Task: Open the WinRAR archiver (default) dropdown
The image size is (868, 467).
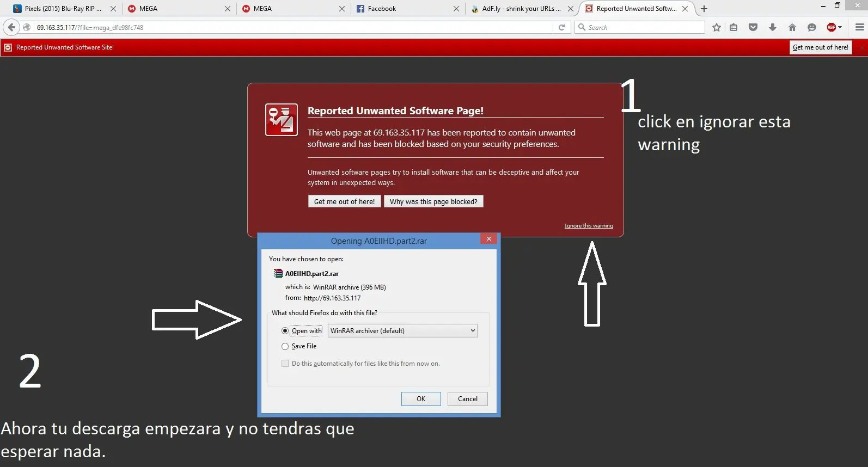Action: [x=402, y=330]
